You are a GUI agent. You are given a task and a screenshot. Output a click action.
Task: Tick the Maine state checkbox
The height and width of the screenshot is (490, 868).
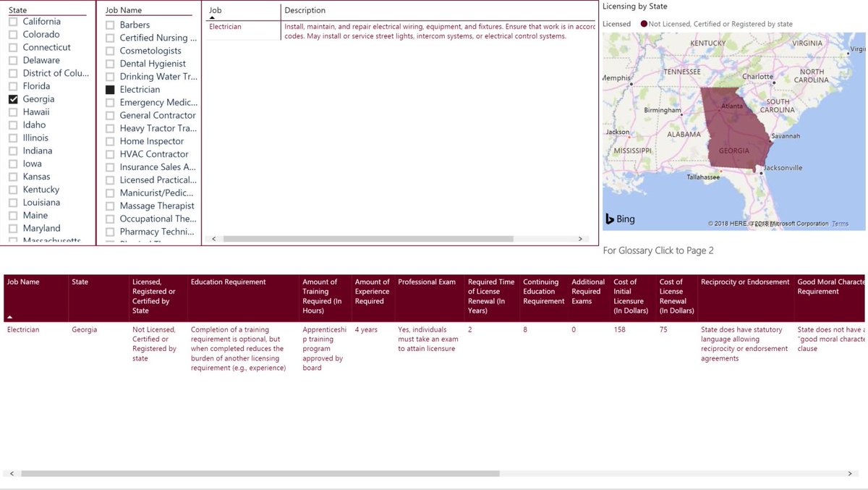13,216
